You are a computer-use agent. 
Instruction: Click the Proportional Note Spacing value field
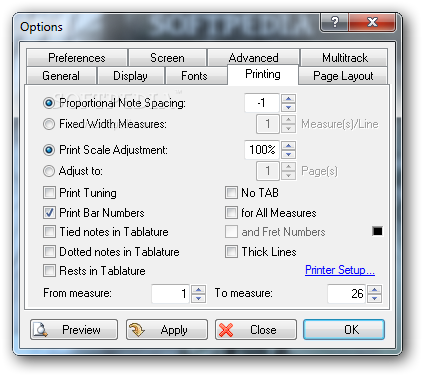click(262, 103)
